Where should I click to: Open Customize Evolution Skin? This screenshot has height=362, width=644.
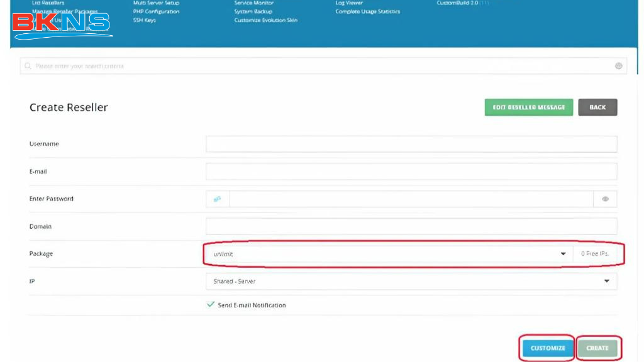[x=265, y=20]
